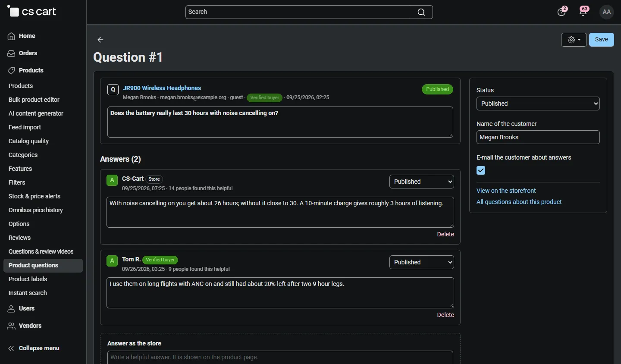621x364 pixels.
Task: Delete the CS-Cart store answer
Action: tap(445, 235)
